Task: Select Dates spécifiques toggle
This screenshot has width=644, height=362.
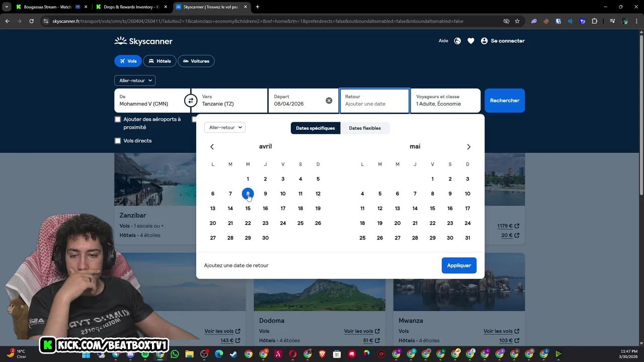Action: tap(315, 128)
